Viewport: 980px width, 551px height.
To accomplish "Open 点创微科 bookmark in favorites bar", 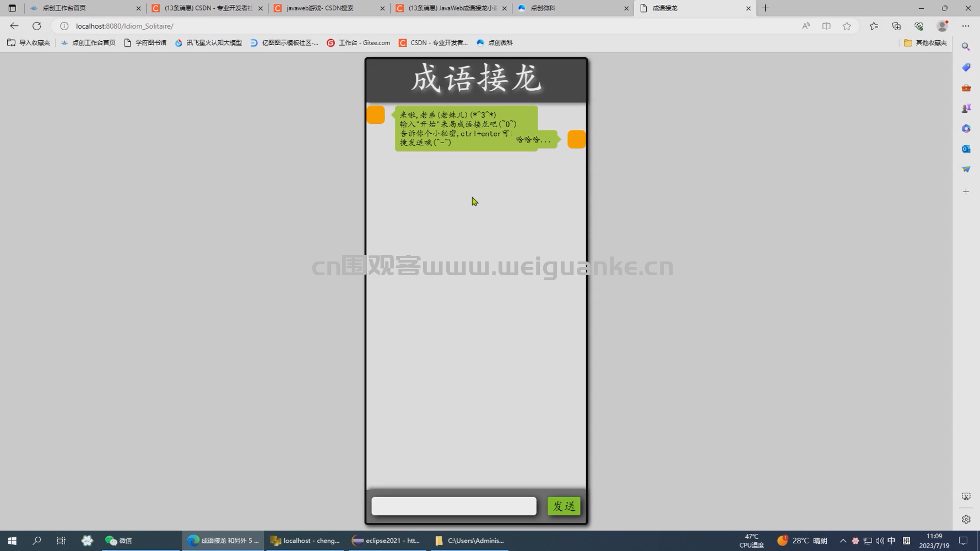I will pyautogui.click(x=495, y=42).
